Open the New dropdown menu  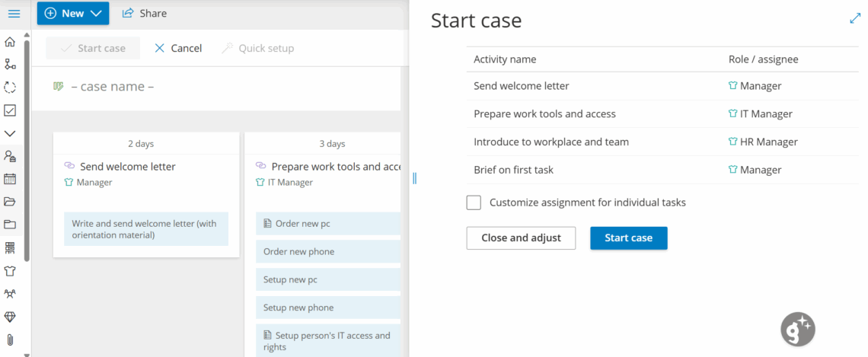click(73, 13)
